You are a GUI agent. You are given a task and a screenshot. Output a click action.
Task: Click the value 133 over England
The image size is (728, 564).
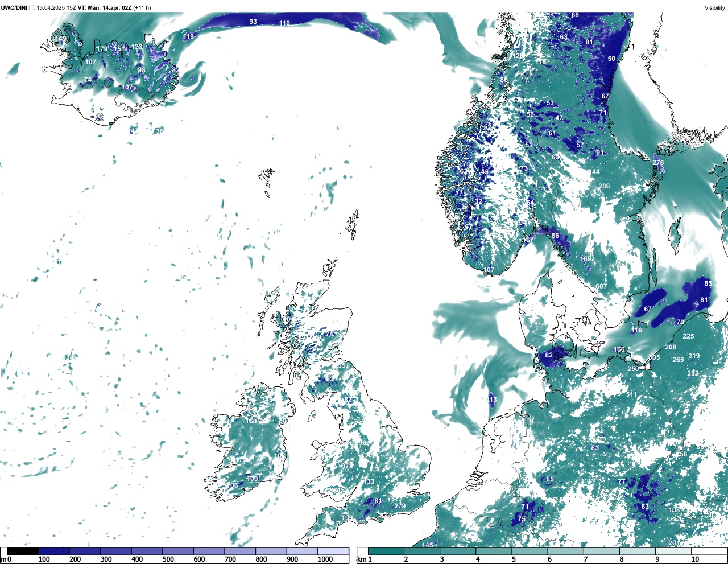[369, 481]
